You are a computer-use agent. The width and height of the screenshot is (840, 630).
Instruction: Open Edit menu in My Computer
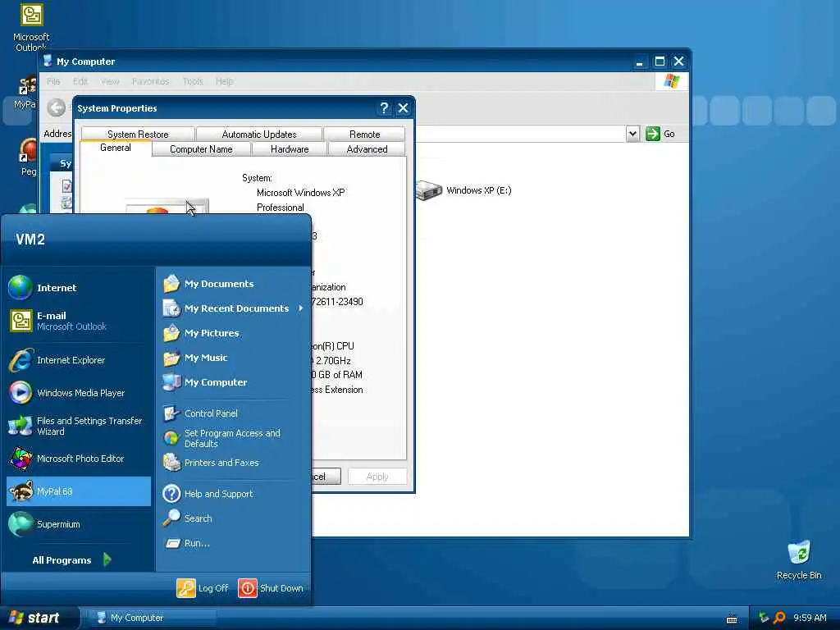[80, 81]
